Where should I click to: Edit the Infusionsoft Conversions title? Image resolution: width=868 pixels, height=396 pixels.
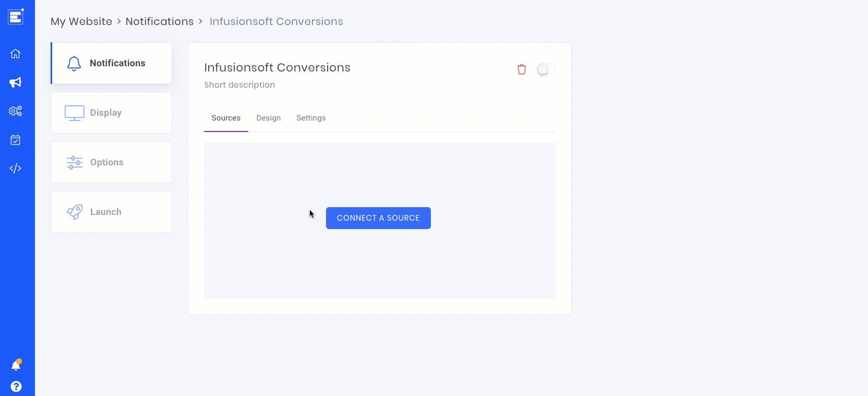coord(277,68)
